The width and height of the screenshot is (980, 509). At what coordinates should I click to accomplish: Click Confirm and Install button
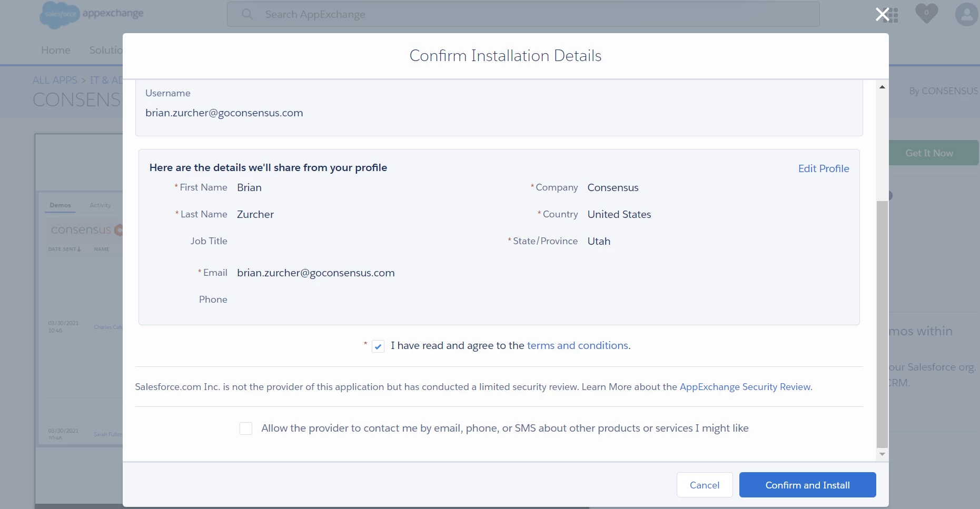click(808, 485)
